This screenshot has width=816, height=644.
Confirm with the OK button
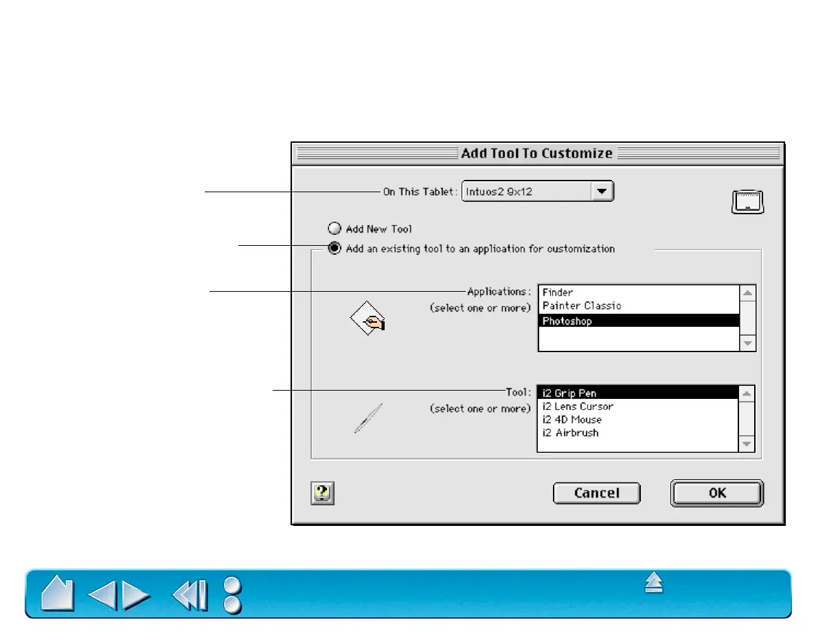tap(716, 493)
